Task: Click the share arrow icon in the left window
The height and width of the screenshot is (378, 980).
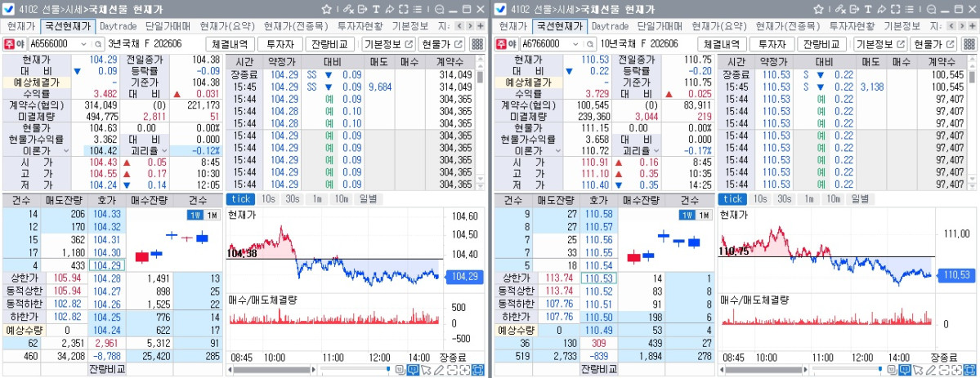Action: click(389, 9)
